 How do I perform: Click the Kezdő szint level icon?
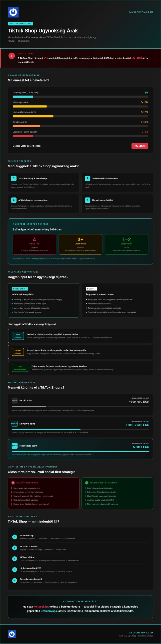15,400
